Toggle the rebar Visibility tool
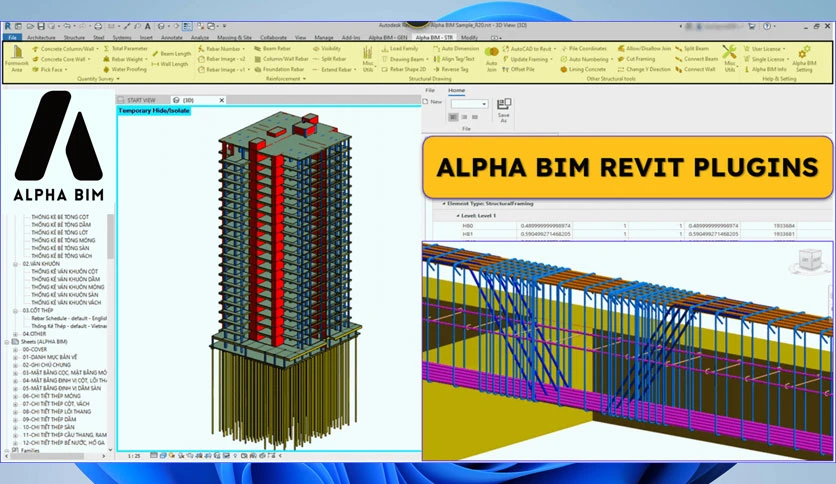836x484 pixels. (327, 49)
